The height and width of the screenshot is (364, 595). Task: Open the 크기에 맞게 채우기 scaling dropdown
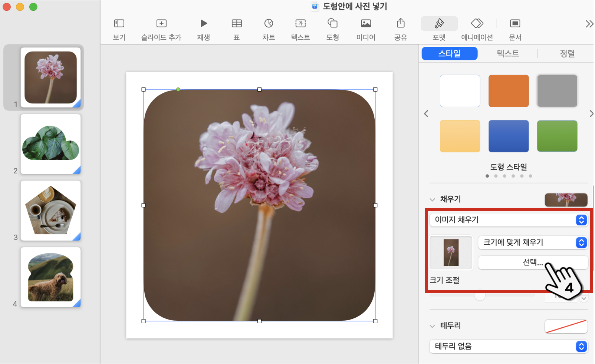tap(533, 242)
